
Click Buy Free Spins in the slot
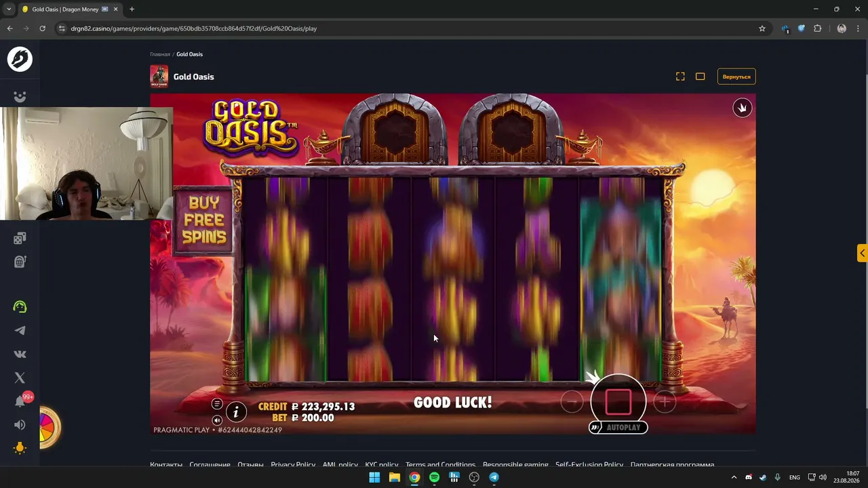203,220
